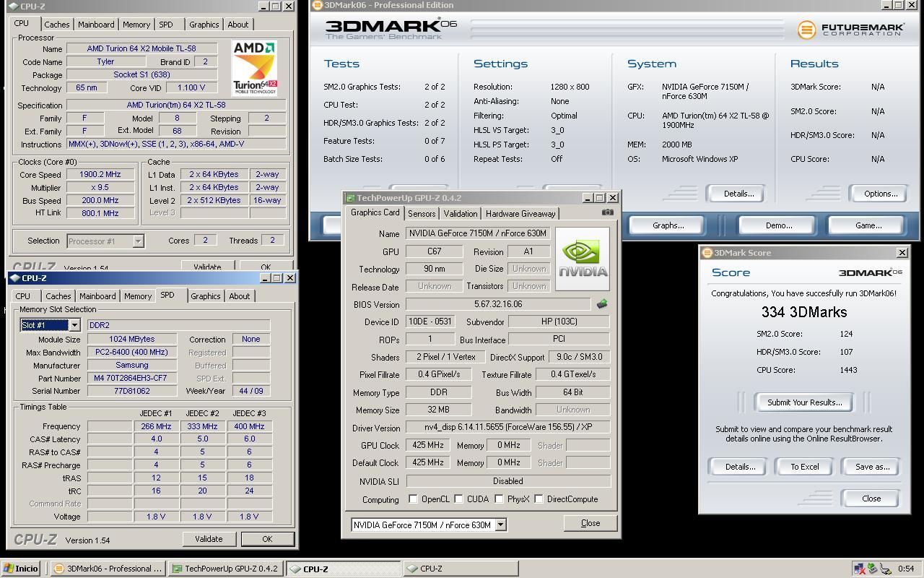
Task: Open the Sensors tab in GPU-Z
Action: tap(422, 214)
